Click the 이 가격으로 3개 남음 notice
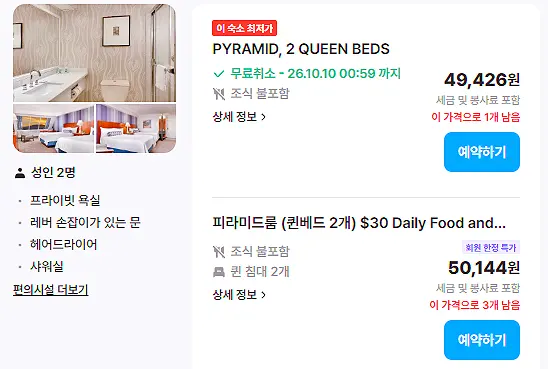548x369 pixels. point(475,305)
